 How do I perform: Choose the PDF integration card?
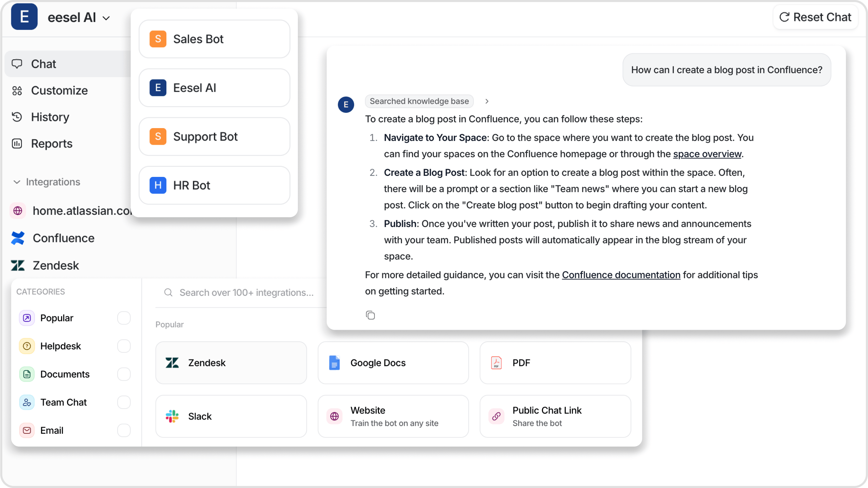coord(555,363)
